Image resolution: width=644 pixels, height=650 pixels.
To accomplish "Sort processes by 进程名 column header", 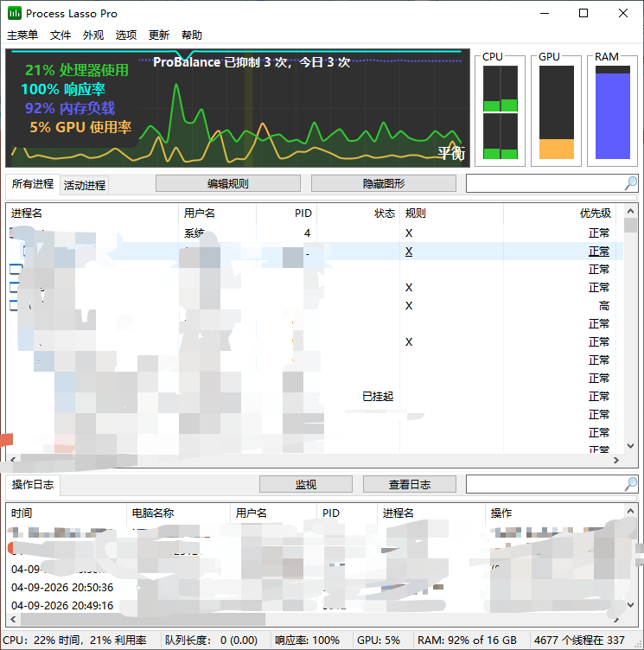I will 92,213.
